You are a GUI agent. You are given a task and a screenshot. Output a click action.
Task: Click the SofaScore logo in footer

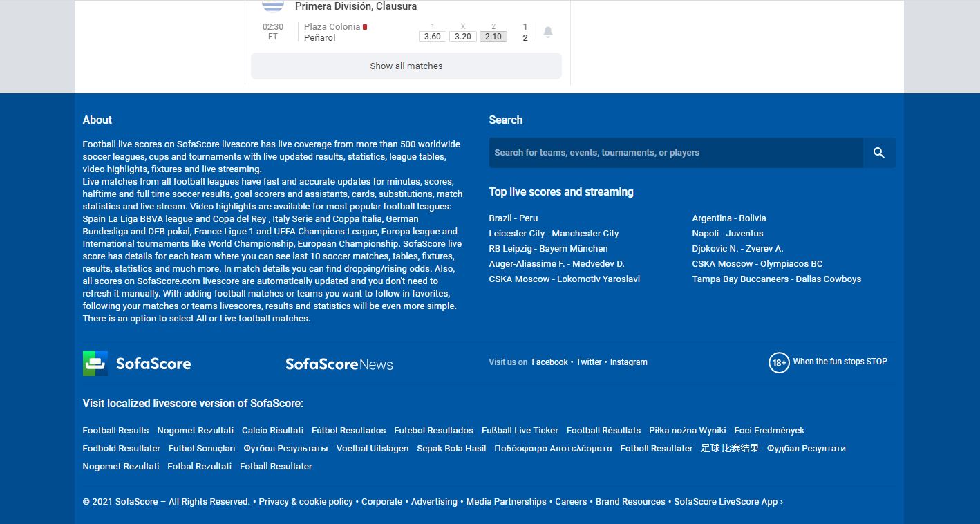(x=137, y=364)
